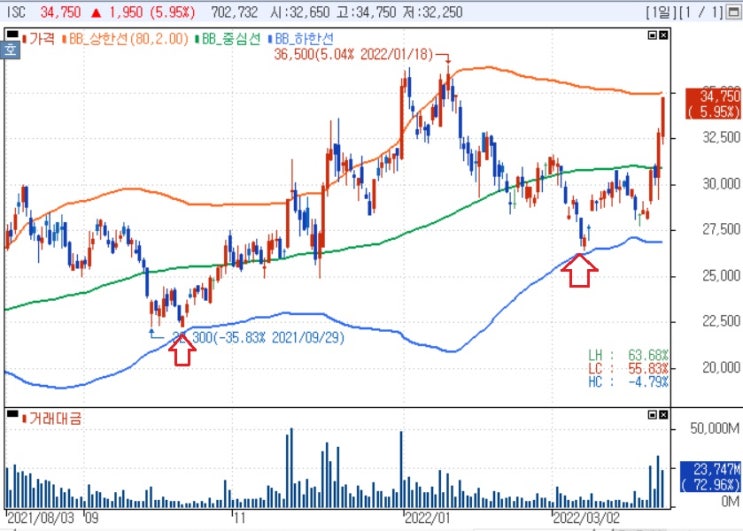Viewport: 743px width, 531px height.
Task: Click the red 34,750 (5.95%) price tag
Action: point(713,104)
